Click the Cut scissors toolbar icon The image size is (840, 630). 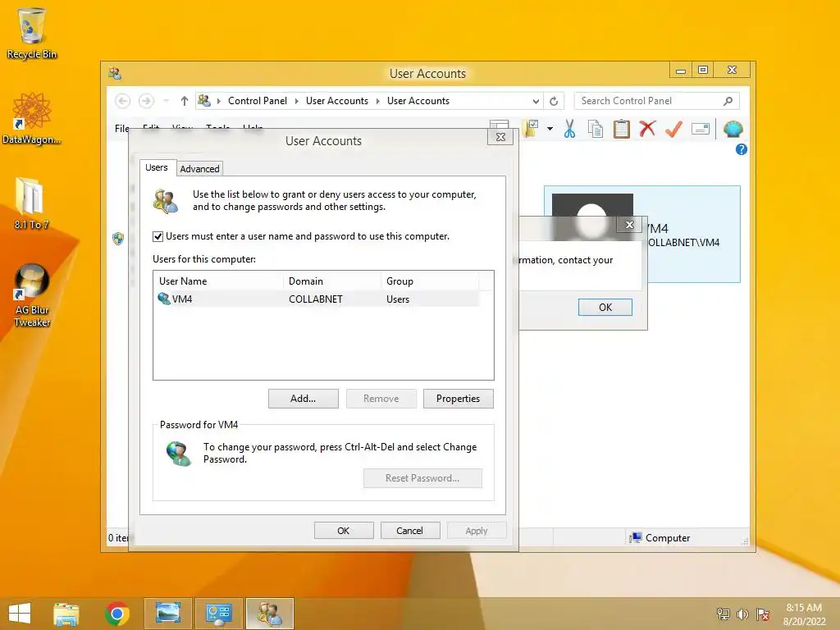[x=569, y=129]
